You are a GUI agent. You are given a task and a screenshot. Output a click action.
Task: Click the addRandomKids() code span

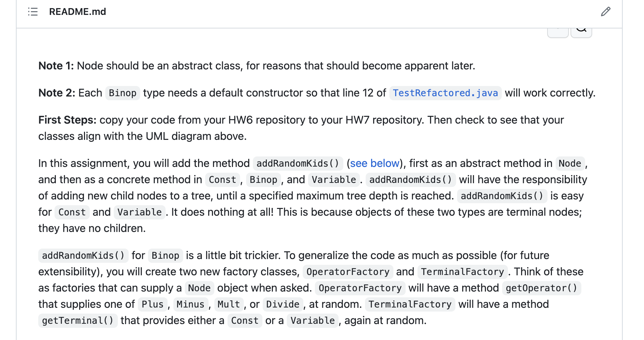pos(298,163)
